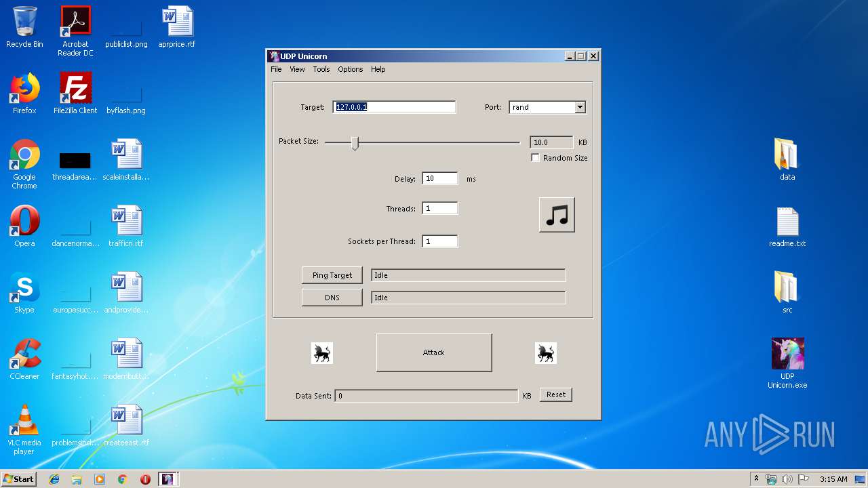Click the clock showing 3:15 AM
The width and height of the screenshot is (868, 488).
(x=833, y=479)
